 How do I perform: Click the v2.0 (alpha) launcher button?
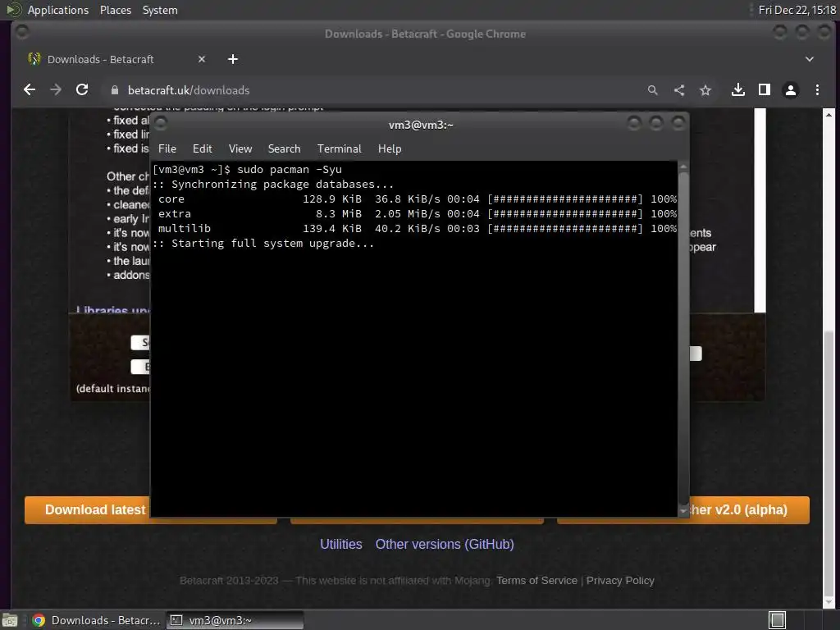click(749, 509)
